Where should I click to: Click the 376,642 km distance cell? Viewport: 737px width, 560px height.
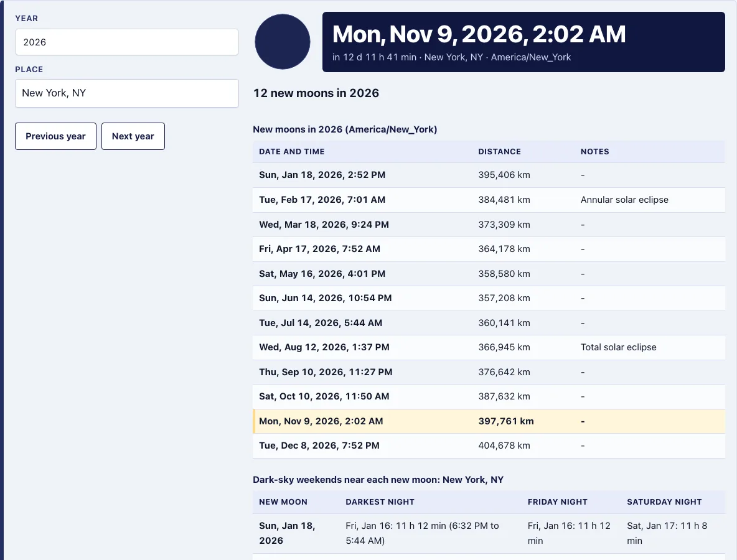(504, 372)
